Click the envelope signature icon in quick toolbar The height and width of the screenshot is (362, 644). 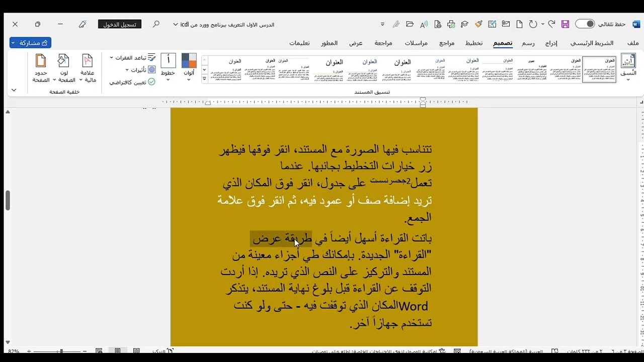click(506, 24)
